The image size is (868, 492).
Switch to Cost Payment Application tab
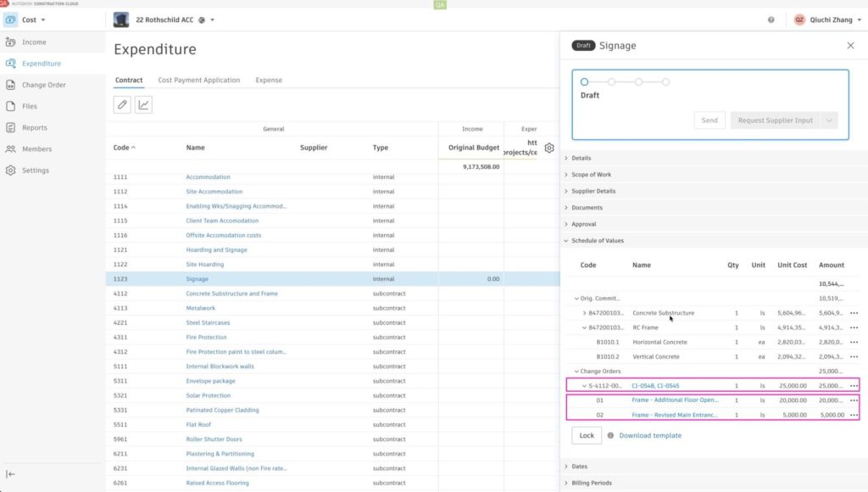[x=198, y=80]
